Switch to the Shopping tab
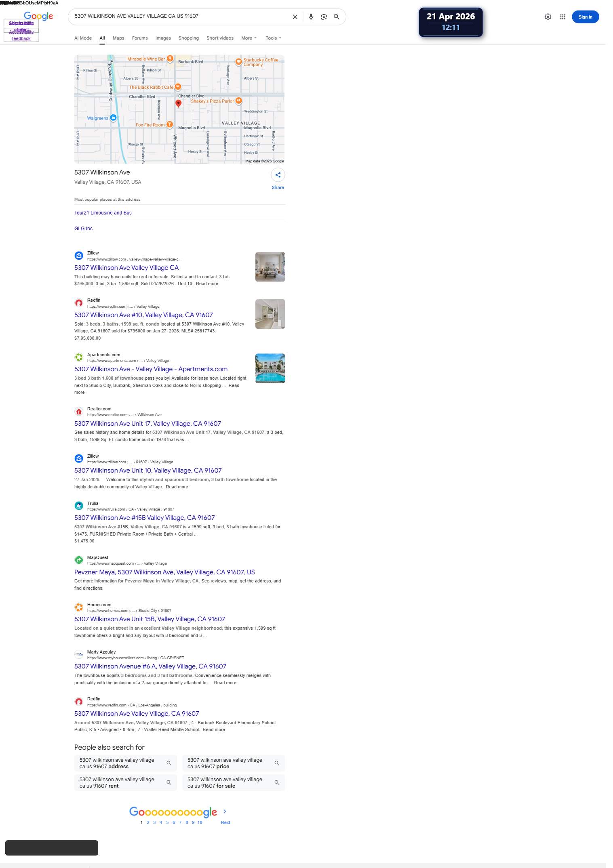The image size is (613, 868). 189,38
